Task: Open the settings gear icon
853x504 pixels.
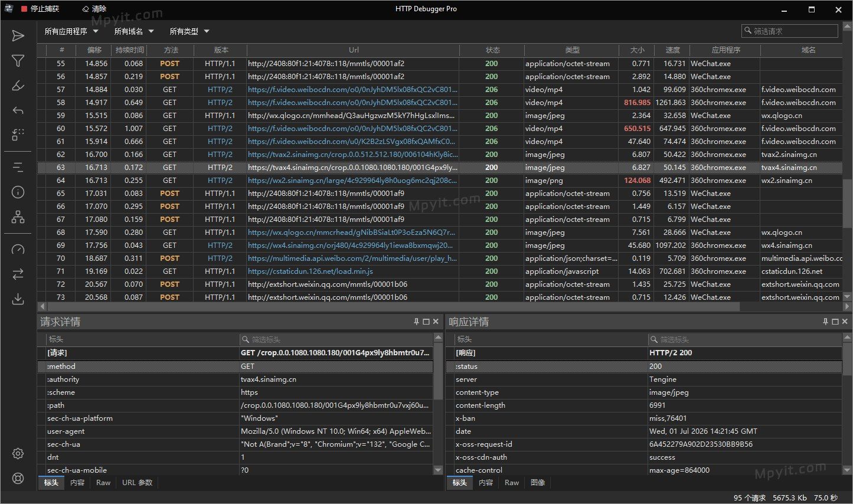Action: [x=18, y=454]
